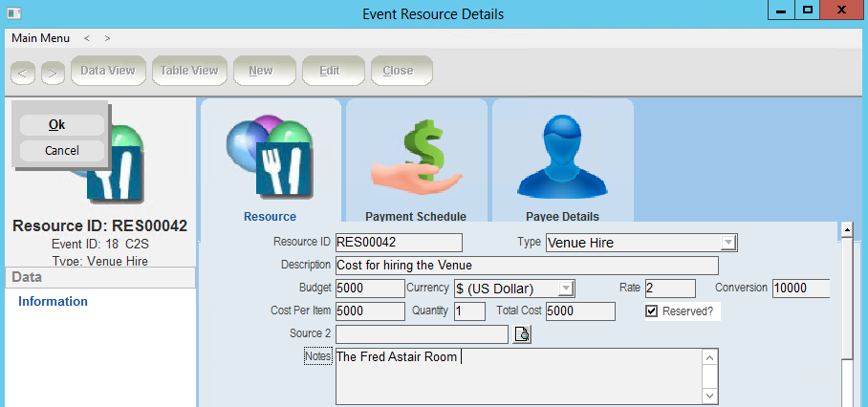
Task: Select Information in the Data panel
Action: pyautogui.click(x=54, y=302)
